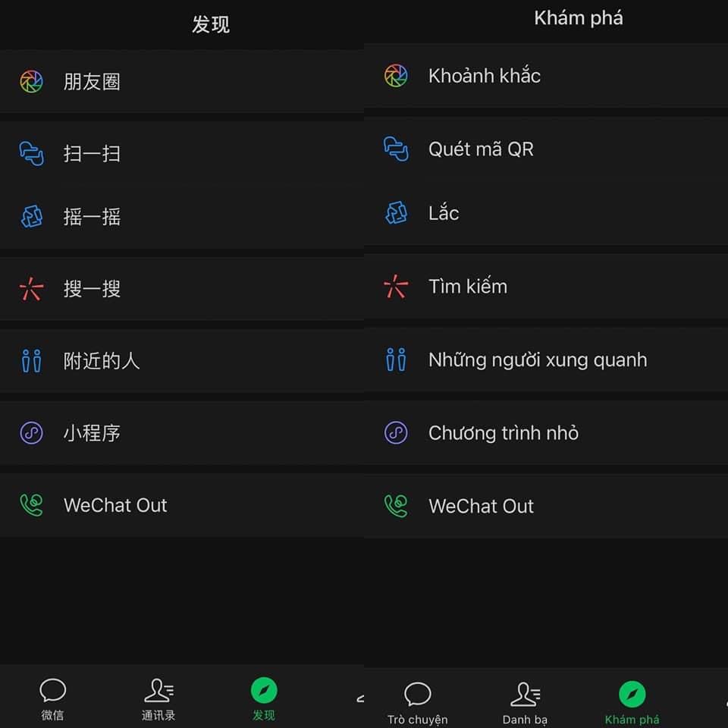Tap the Lắc shake icon
Image resolution: width=728 pixels, height=728 pixels.
396,212
